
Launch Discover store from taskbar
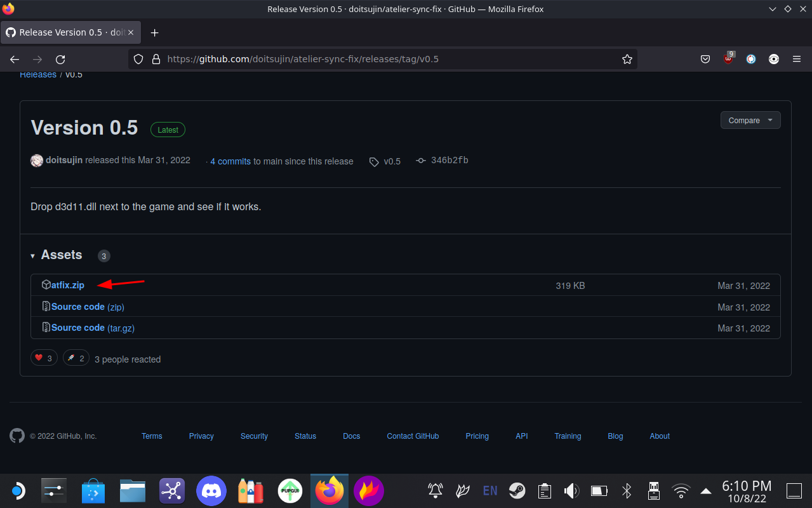point(93,491)
